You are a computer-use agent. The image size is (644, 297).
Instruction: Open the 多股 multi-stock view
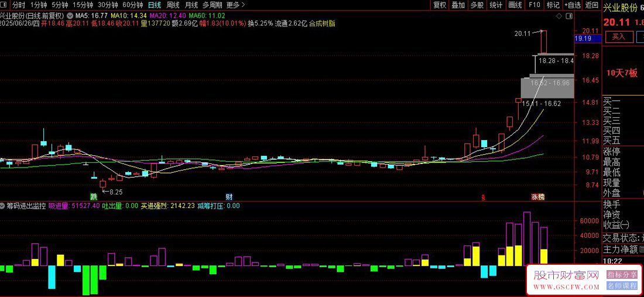coord(477,5)
